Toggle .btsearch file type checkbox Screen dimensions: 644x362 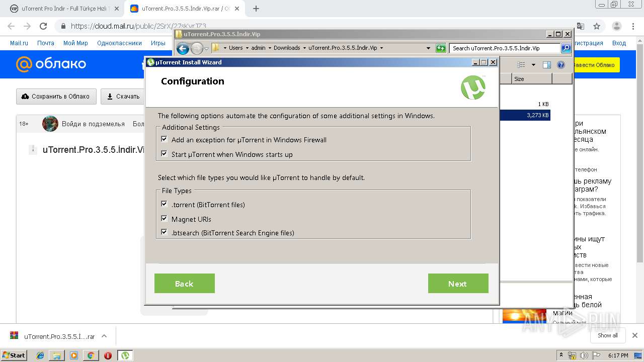pos(164,232)
